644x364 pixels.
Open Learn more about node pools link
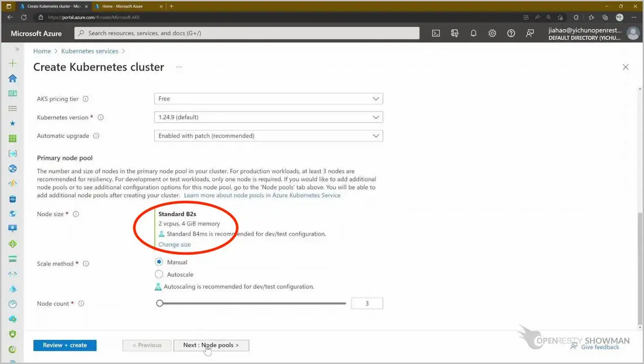click(262, 196)
